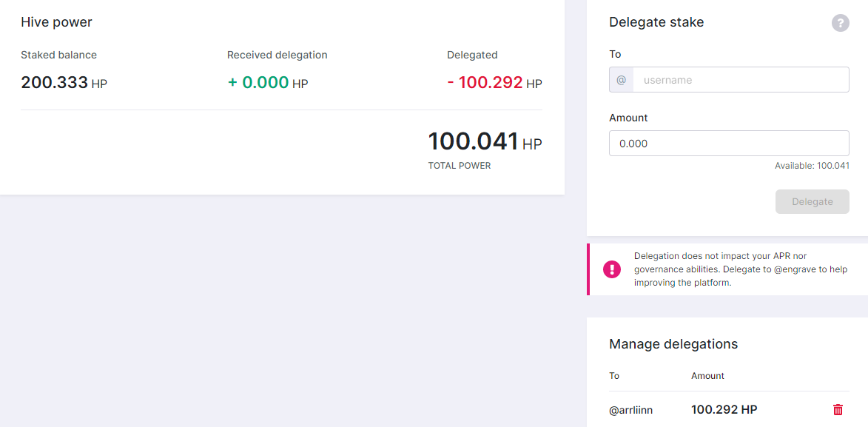Click the Delegate stake heading
The width and height of the screenshot is (868, 427).
click(656, 22)
